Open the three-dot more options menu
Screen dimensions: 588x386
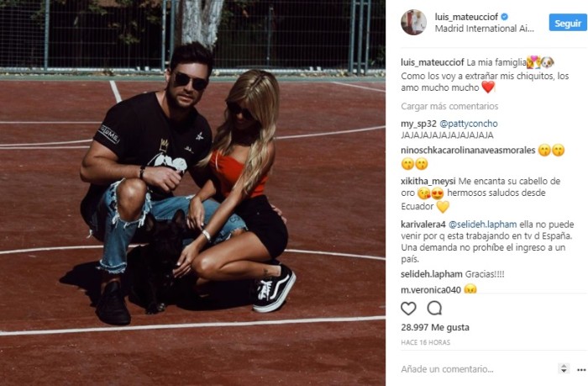click(x=581, y=370)
